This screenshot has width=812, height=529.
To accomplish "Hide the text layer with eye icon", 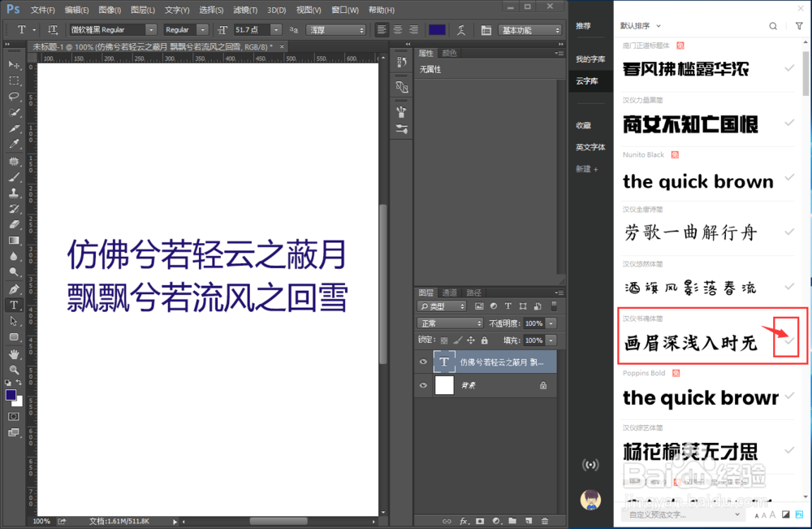I will pos(423,362).
